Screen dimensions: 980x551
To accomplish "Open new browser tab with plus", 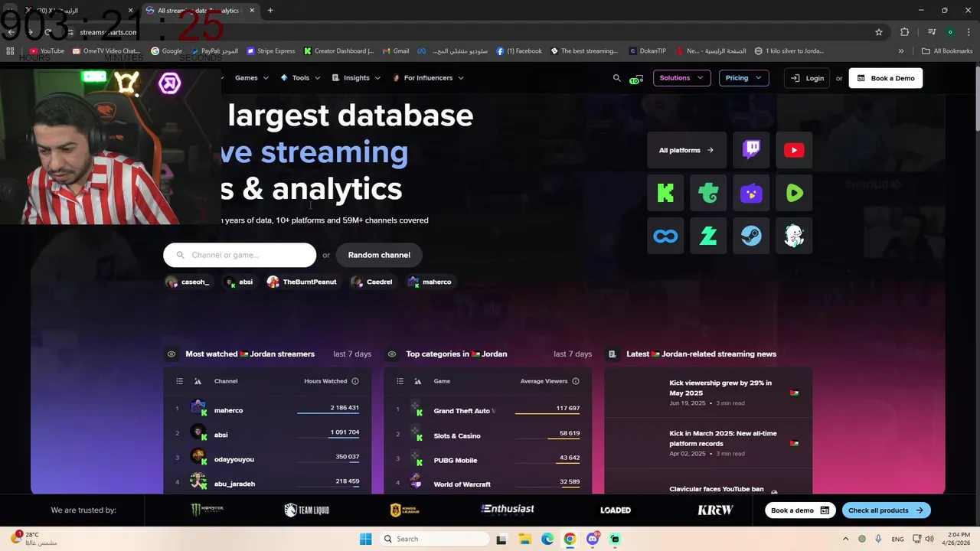I will (270, 11).
